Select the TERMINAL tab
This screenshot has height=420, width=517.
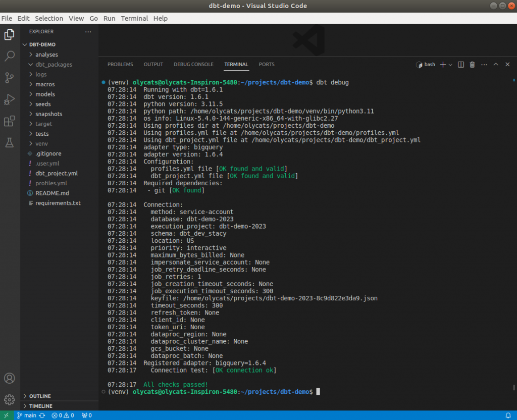pyautogui.click(x=236, y=65)
